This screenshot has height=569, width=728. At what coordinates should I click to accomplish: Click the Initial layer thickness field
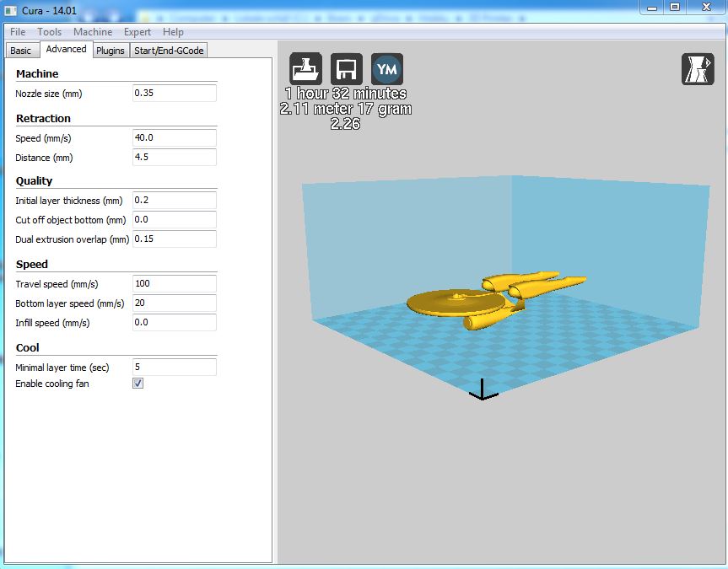pos(175,200)
